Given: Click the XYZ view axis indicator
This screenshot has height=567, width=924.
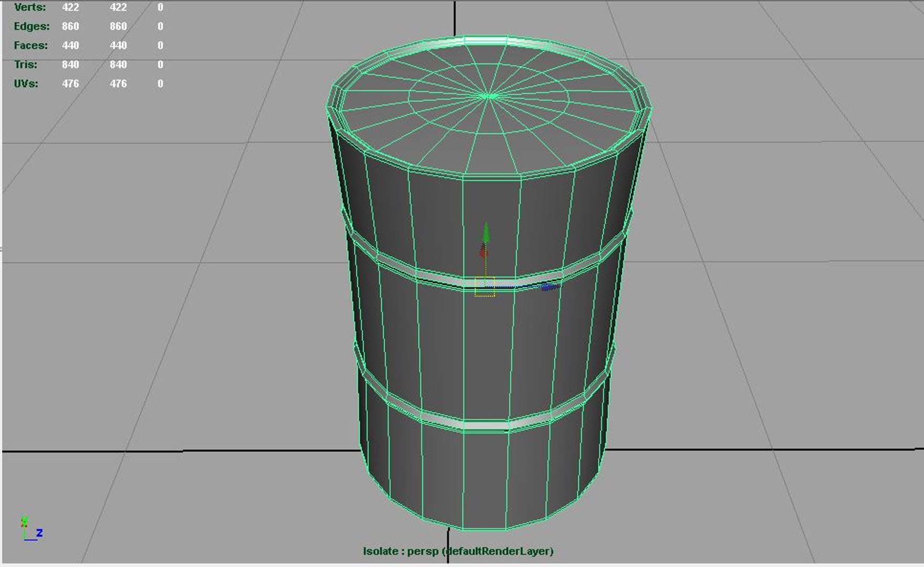Looking at the screenshot, I should pyautogui.click(x=31, y=529).
